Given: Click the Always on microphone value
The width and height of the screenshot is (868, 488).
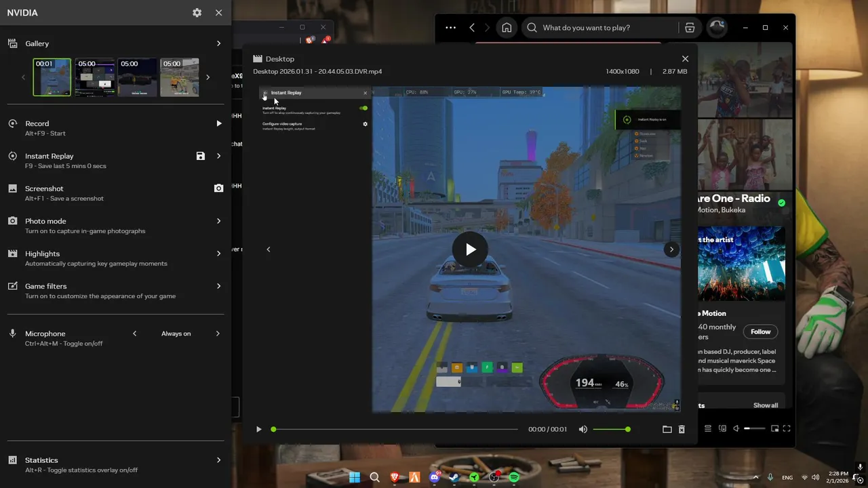Looking at the screenshot, I should [x=176, y=333].
